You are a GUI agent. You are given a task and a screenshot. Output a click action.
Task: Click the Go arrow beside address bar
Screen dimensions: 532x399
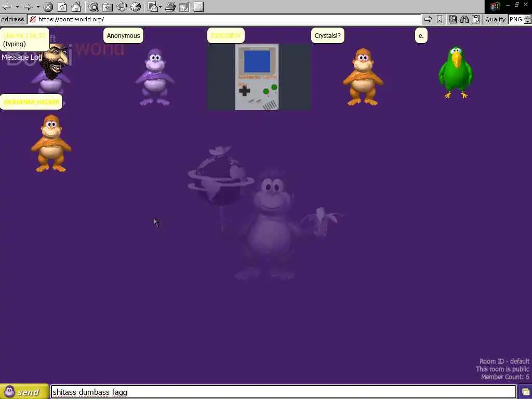(428, 19)
